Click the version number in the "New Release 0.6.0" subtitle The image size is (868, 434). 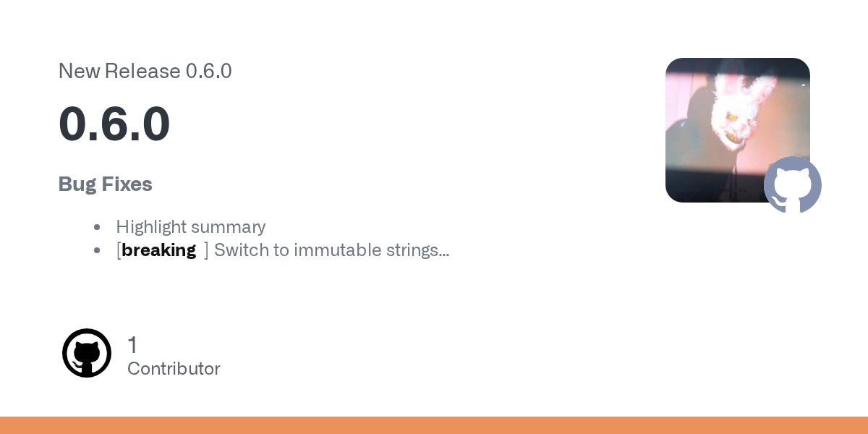pos(208,71)
